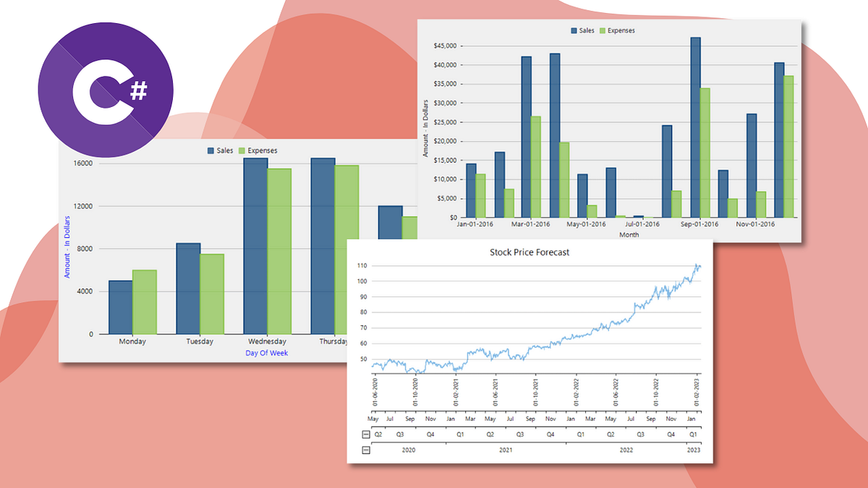Select the 2020 year segment on axis
This screenshot has width=868, height=488.
[x=409, y=450]
